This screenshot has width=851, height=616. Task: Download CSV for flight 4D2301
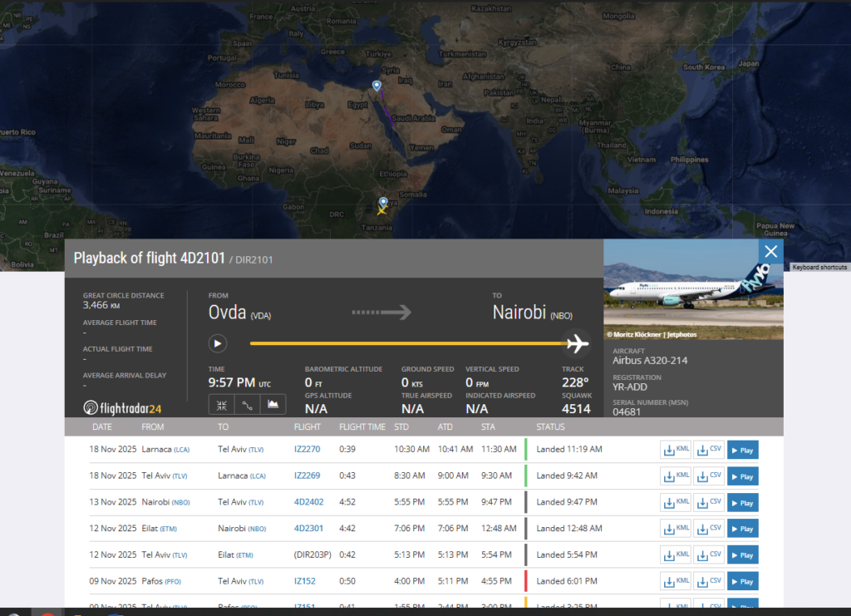pos(709,529)
